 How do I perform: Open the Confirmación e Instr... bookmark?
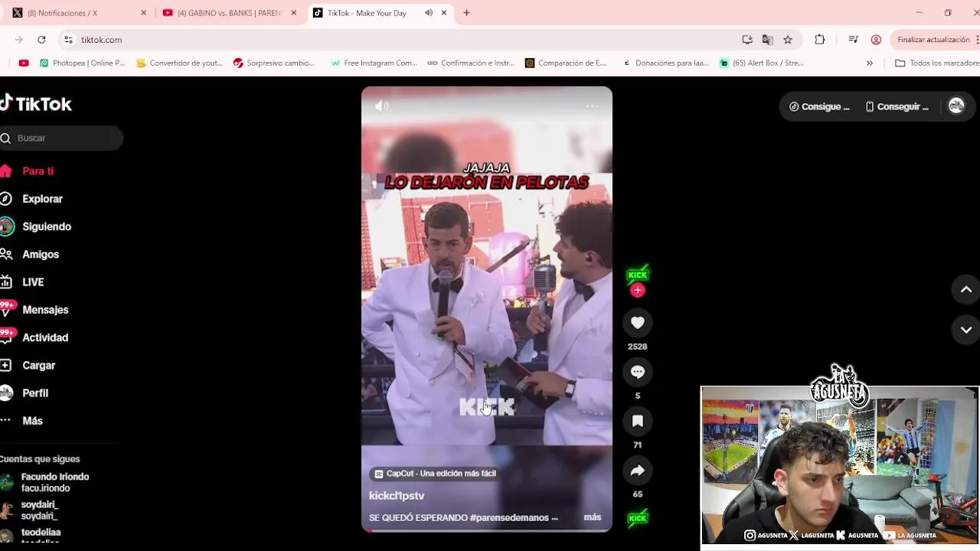point(471,64)
